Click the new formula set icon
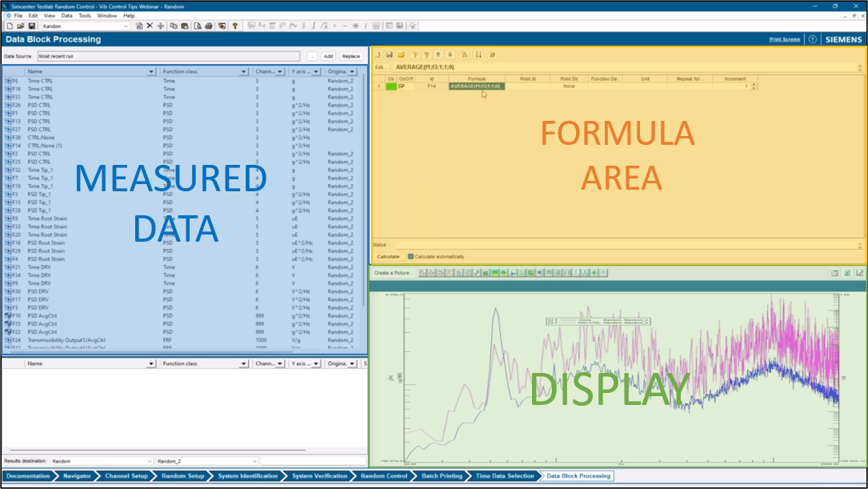This screenshot has width=868, height=489. [378, 54]
